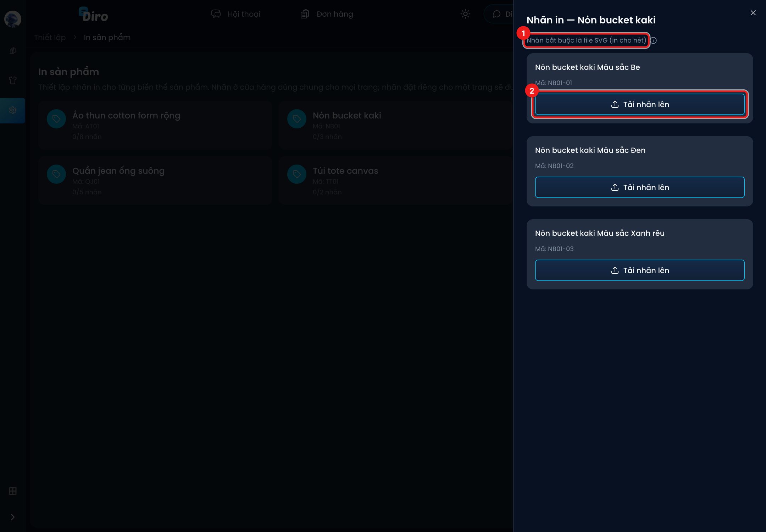
Task: Click title Nón bucket kaki Màu sắc Xanh rêu
Action: [600, 233]
